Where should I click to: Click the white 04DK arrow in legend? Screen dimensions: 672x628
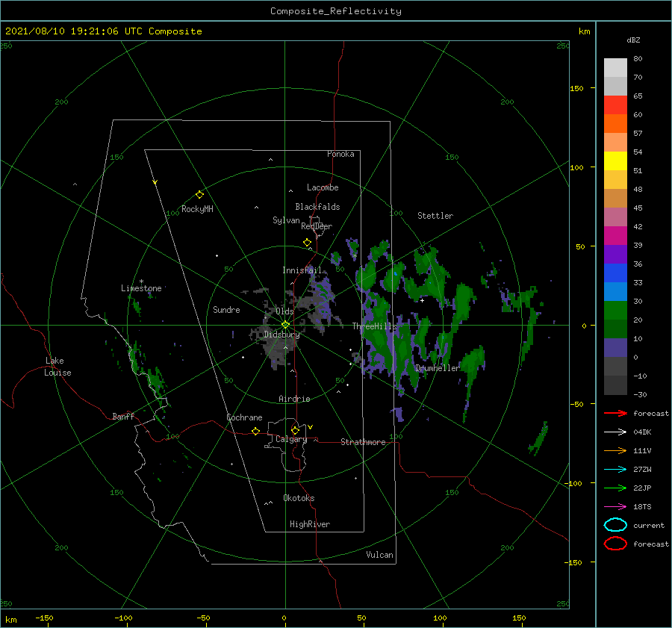pos(615,432)
